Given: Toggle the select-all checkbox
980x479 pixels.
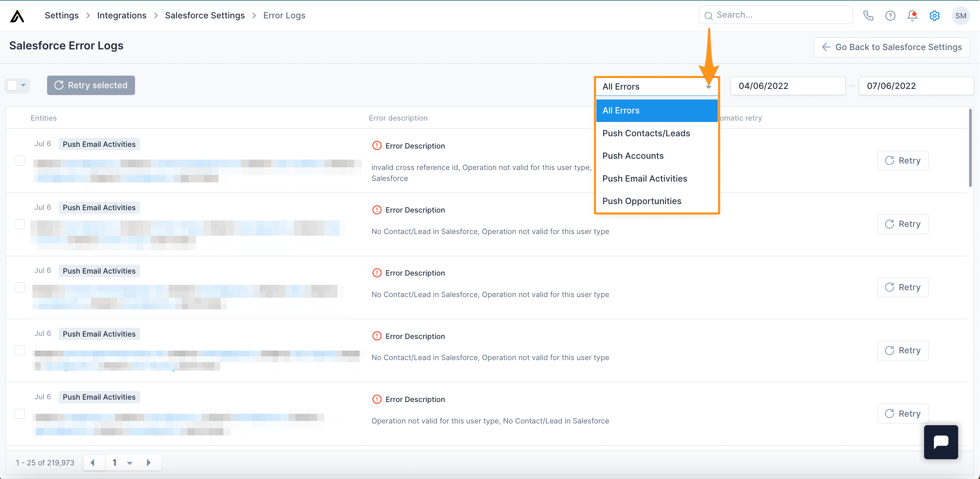Looking at the screenshot, I should coord(12,85).
